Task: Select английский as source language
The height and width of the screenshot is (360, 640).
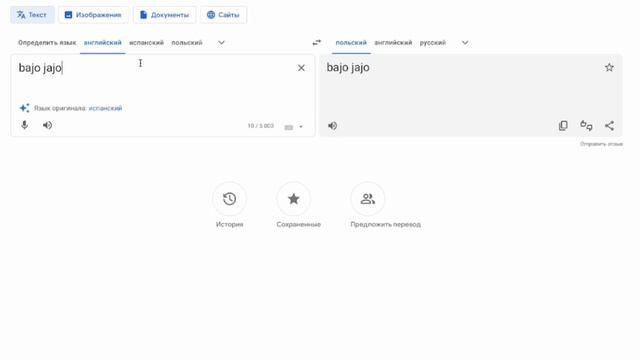Action: point(102,42)
